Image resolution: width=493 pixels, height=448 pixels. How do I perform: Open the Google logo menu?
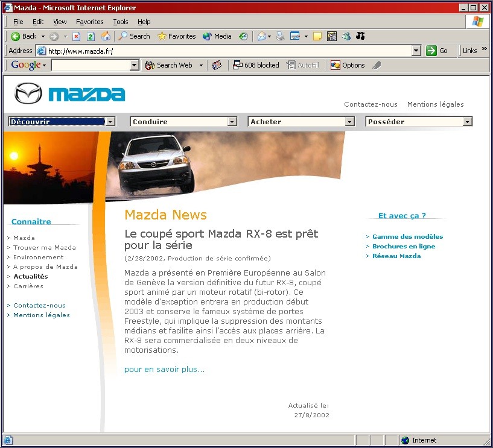28,65
